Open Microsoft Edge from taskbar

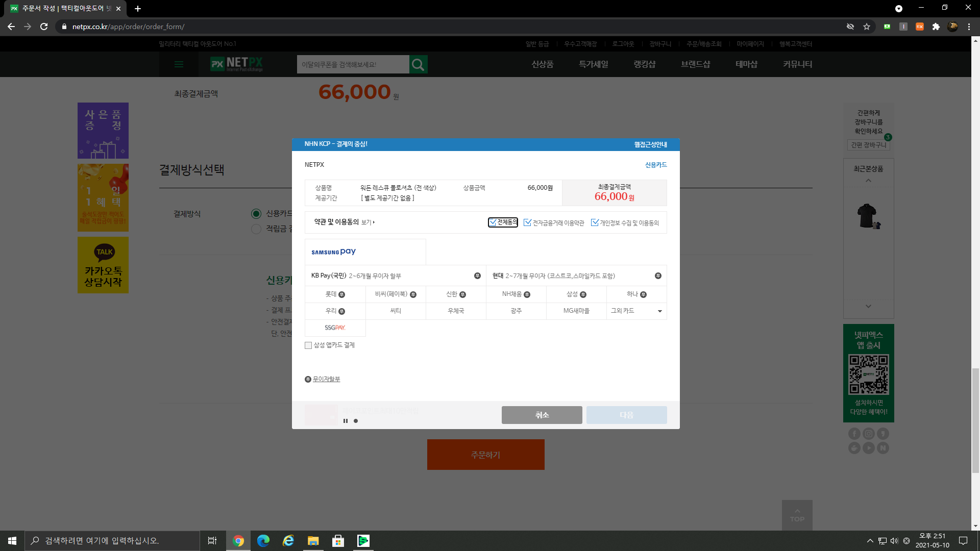(263, 541)
